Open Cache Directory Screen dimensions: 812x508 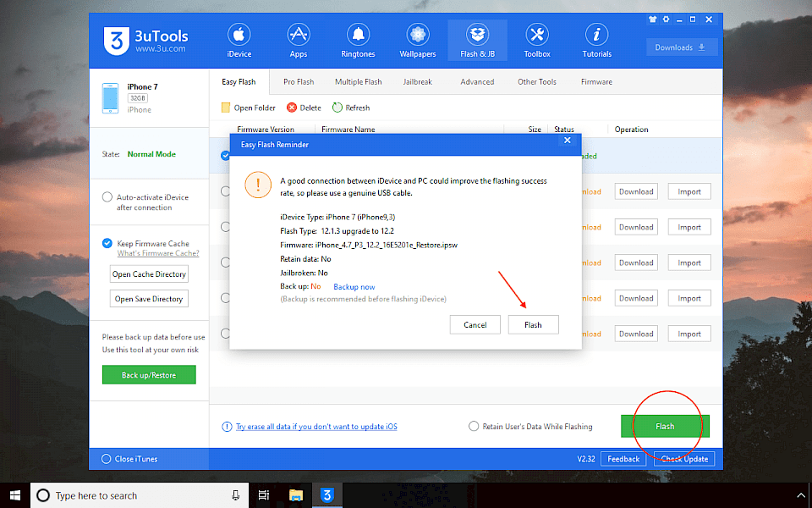pos(149,273)
